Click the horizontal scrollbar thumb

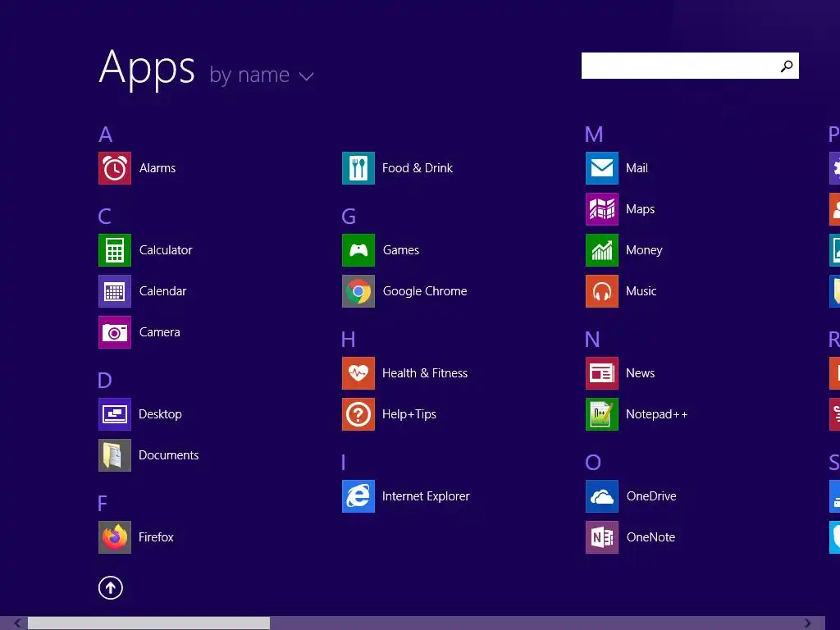149,623
